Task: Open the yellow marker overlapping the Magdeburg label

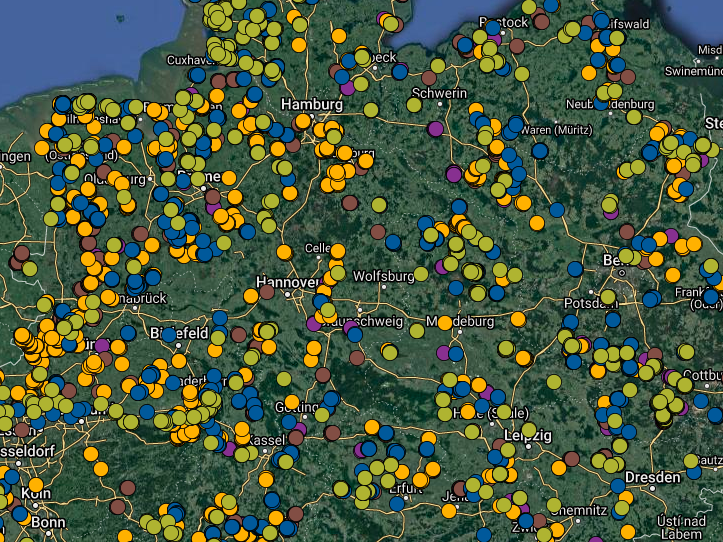Action: (x=444, y=323)
